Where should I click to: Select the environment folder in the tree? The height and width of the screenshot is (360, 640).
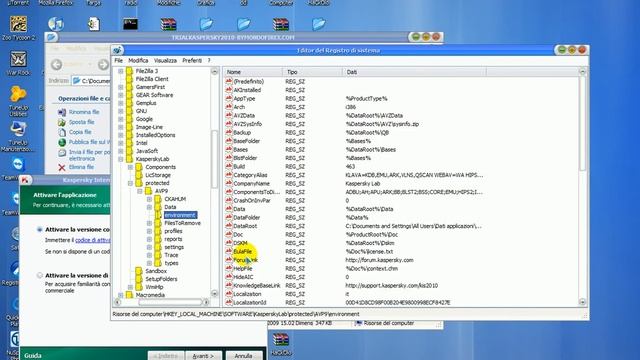pos(180,215)
